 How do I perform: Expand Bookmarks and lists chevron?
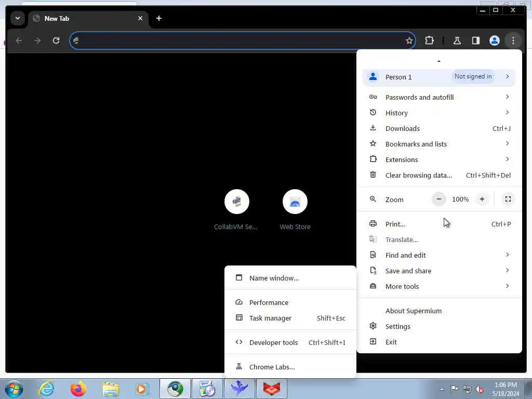507,143
